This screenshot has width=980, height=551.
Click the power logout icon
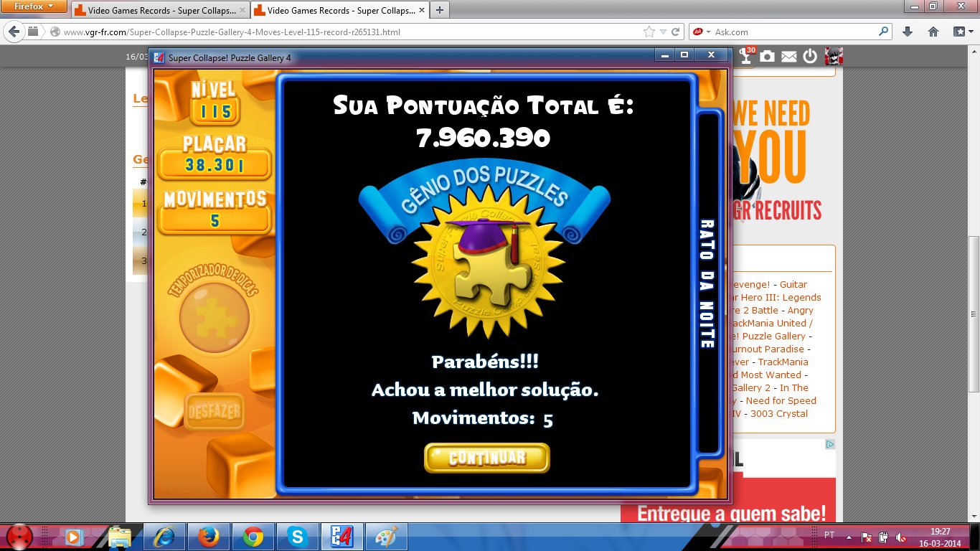coord(810,56)
